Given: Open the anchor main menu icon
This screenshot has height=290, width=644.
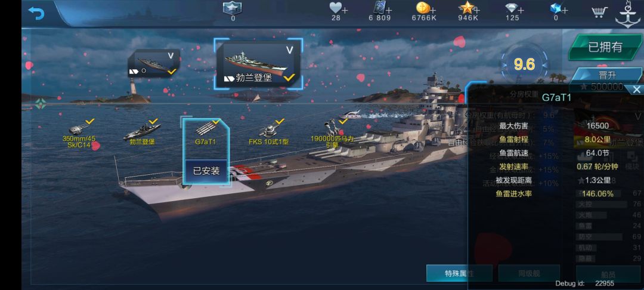Looking at the screenshot, I should 627,14.
